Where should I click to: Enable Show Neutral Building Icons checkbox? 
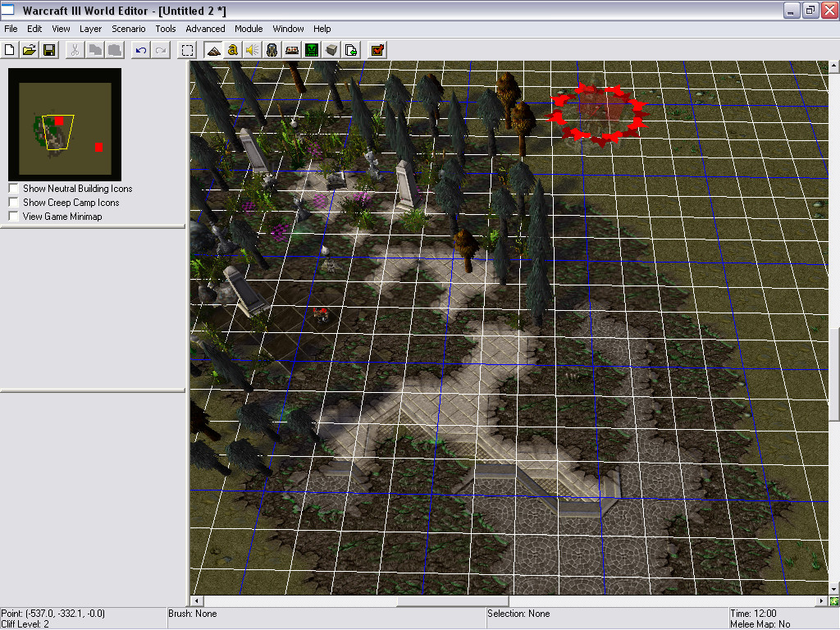14,188
